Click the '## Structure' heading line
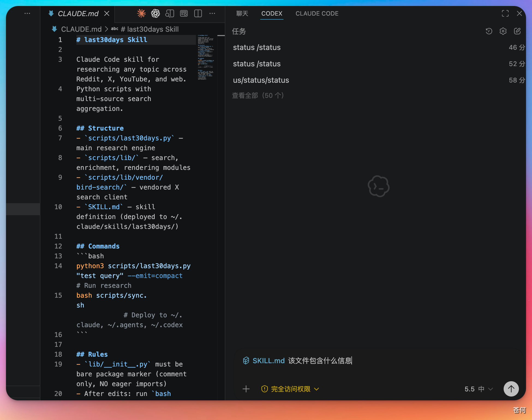Screen dimensions: 532x420 coord(100,128)
